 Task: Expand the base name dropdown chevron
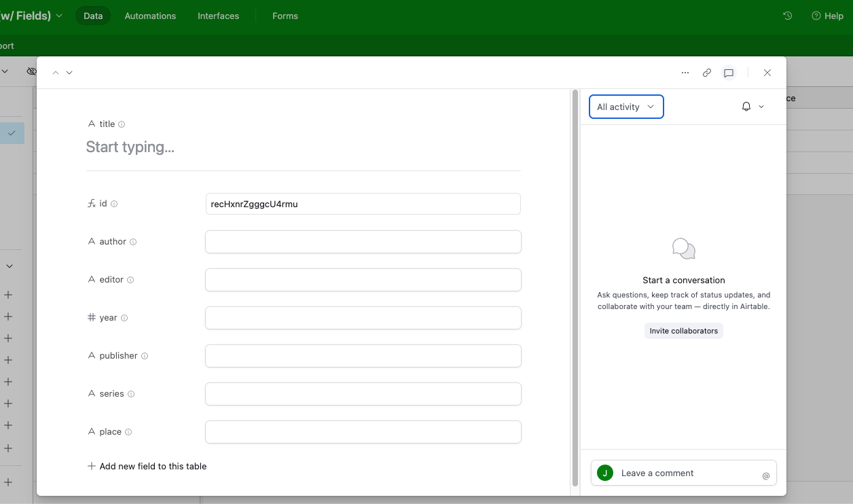59,16
